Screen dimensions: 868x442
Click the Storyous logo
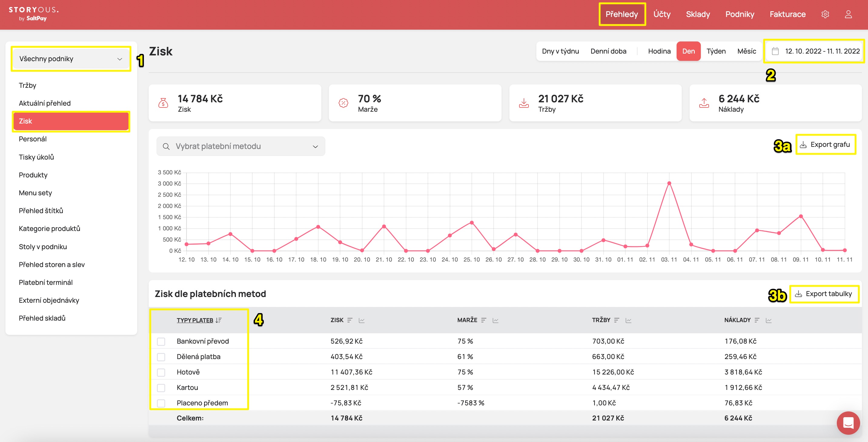[x=33, y=14]
